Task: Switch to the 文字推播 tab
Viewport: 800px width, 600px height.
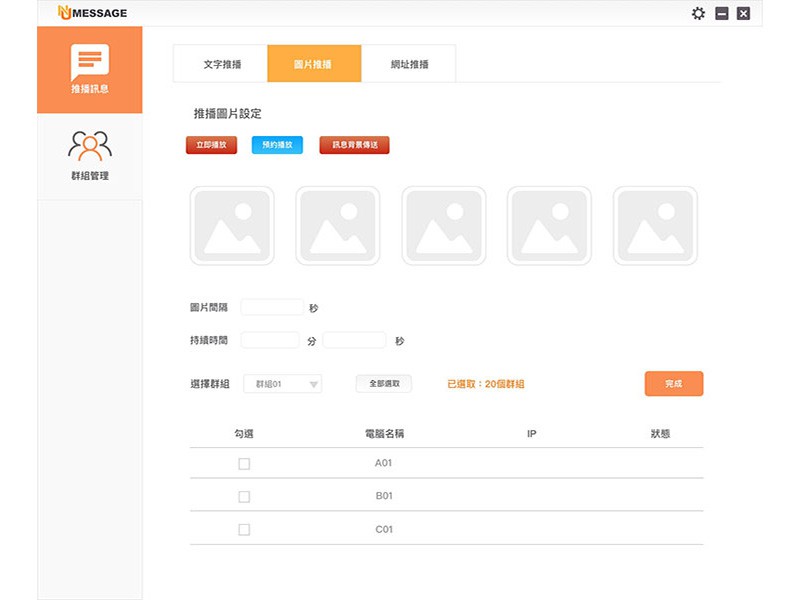Action: [x=221, y=64]
